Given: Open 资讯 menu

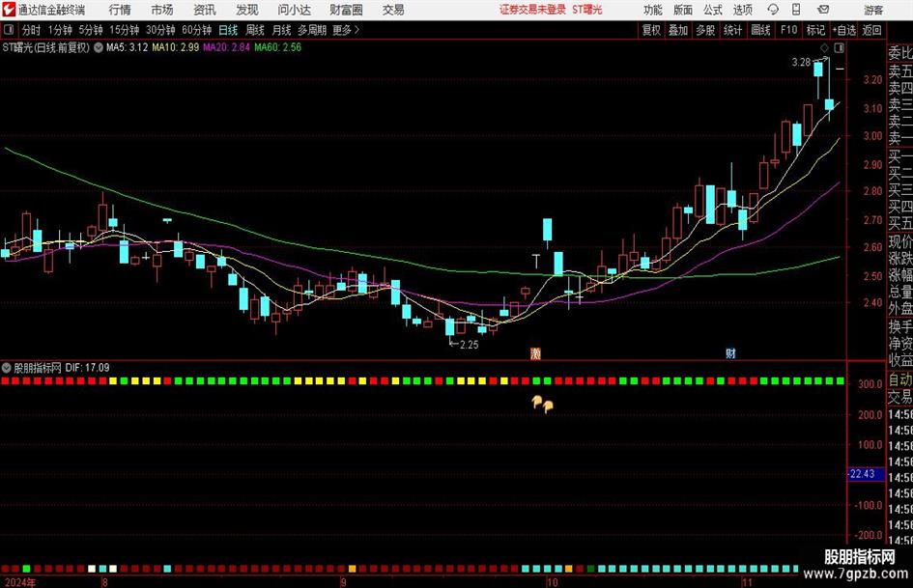Looking at the screenshot, I should tap(205, 10).
